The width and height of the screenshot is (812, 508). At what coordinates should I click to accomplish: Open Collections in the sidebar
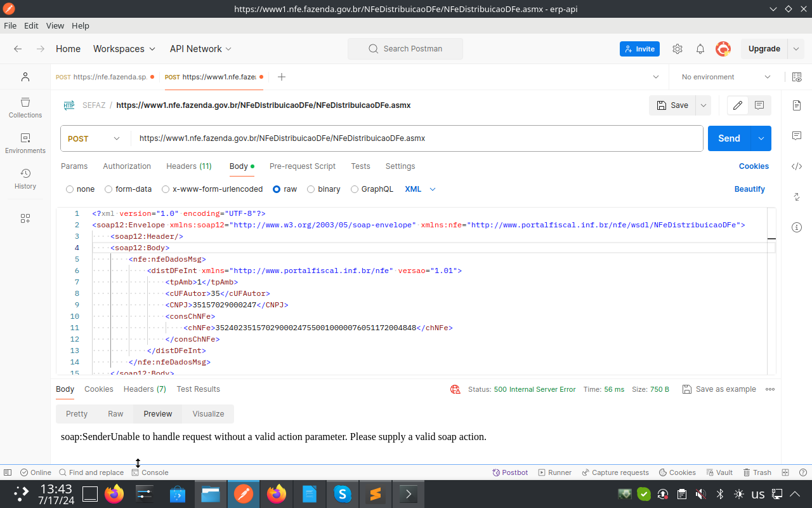pyautogui.click(x=25, y=107)
